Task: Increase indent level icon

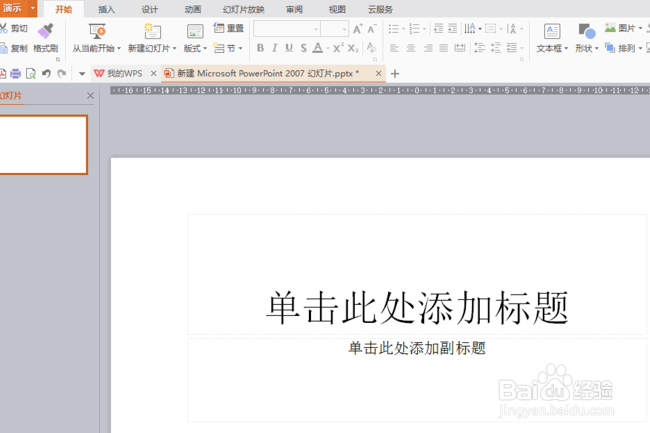Action: tap(452, 28)
